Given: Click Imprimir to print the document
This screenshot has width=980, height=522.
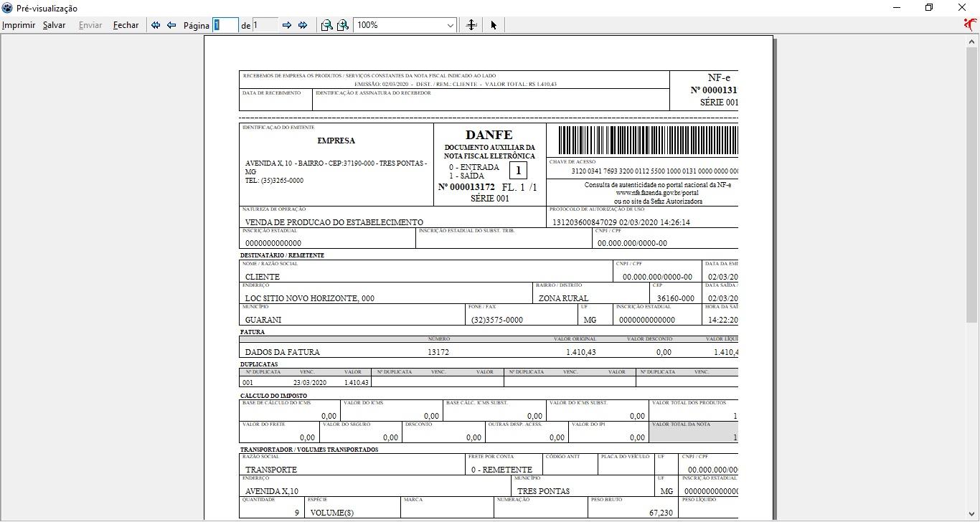Looking at the screenshot, I should click(x=19, y=25).
